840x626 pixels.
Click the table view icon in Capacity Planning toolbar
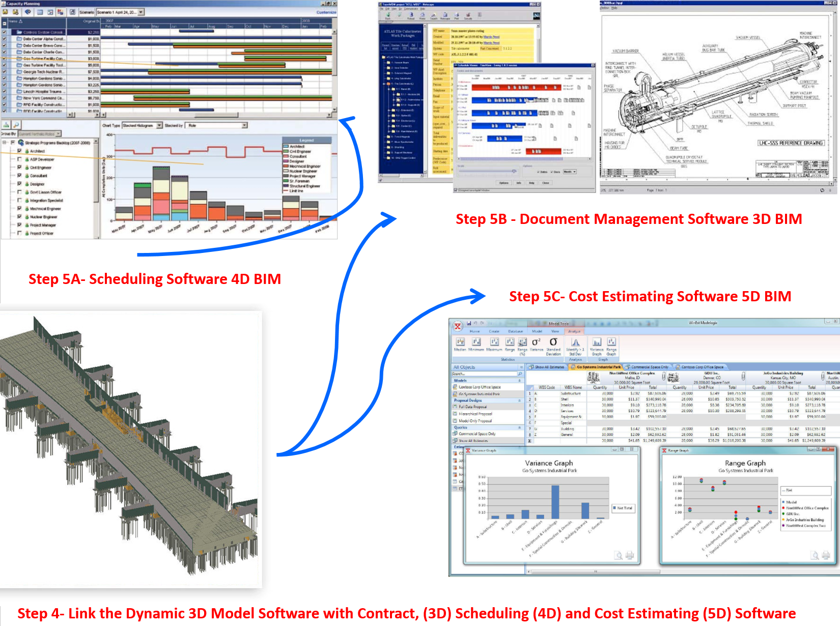click(40, 12)
